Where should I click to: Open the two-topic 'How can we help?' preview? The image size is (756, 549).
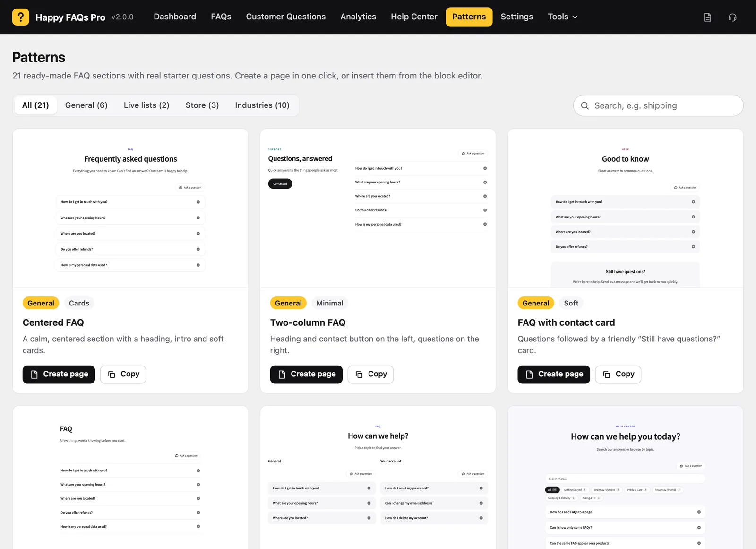click(378, 478)
